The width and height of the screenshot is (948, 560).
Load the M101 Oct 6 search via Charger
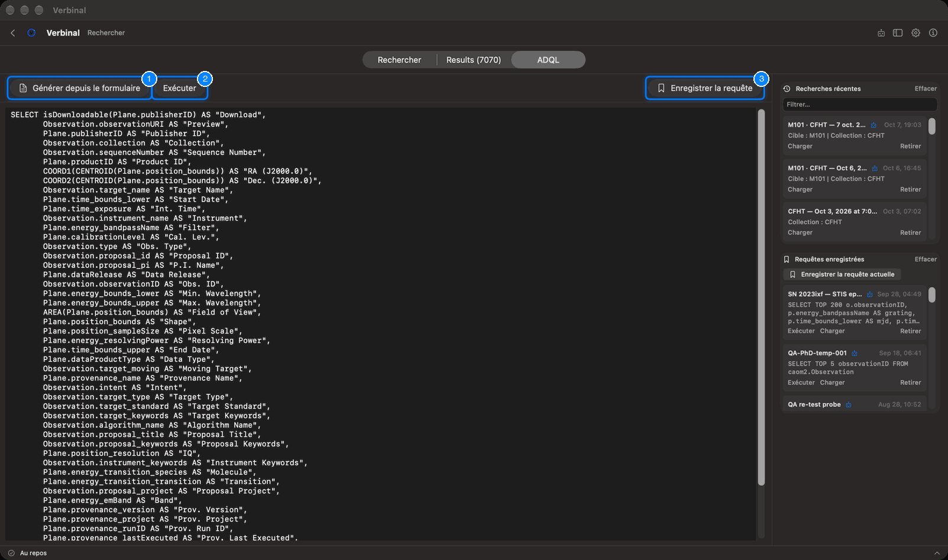pos(800,189)
